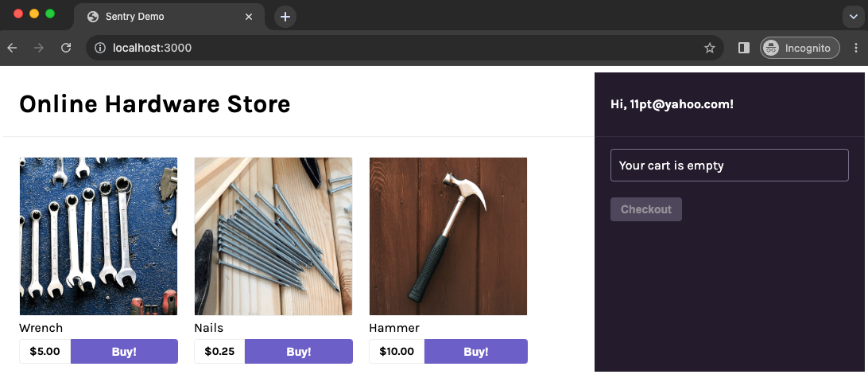This screenshot has width=868, height=386.
Task: Click the Incognito profile badge
Action: [800, 48]
